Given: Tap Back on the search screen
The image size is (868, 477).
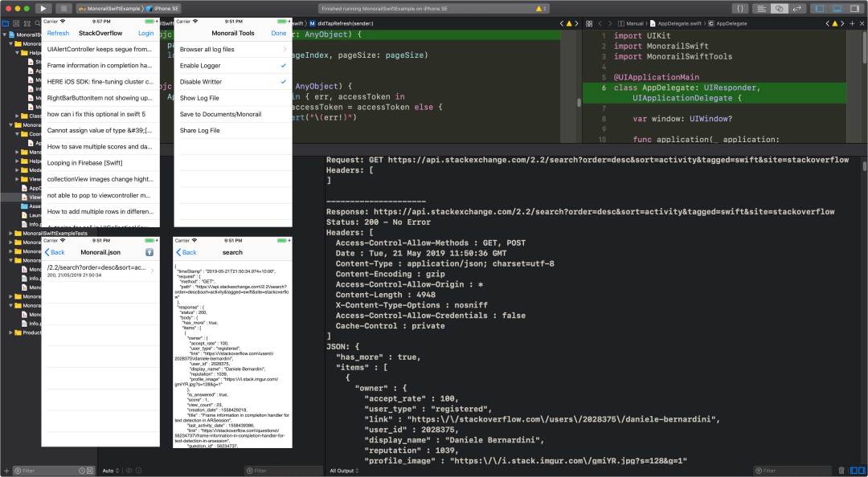Looking at the screenshot, I should tap(186, 252).
